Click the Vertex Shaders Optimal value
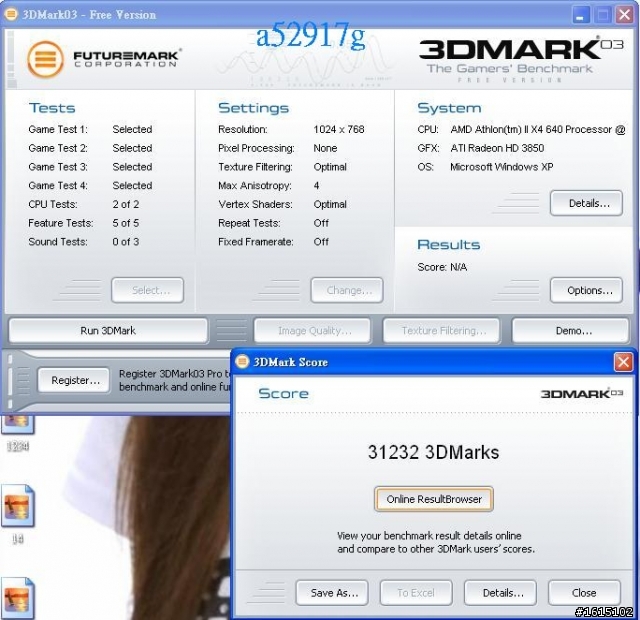640x620 pixels. [330, 204]
